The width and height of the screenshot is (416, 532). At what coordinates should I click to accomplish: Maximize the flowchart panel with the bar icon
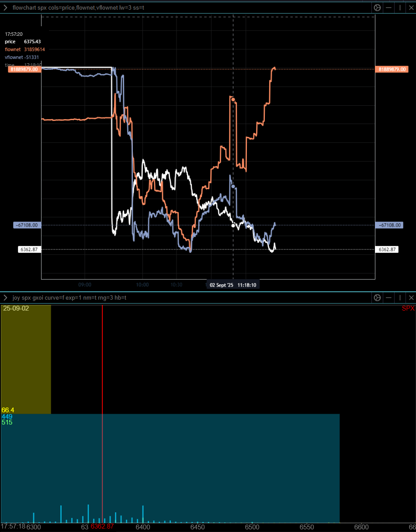click(400, 8)
